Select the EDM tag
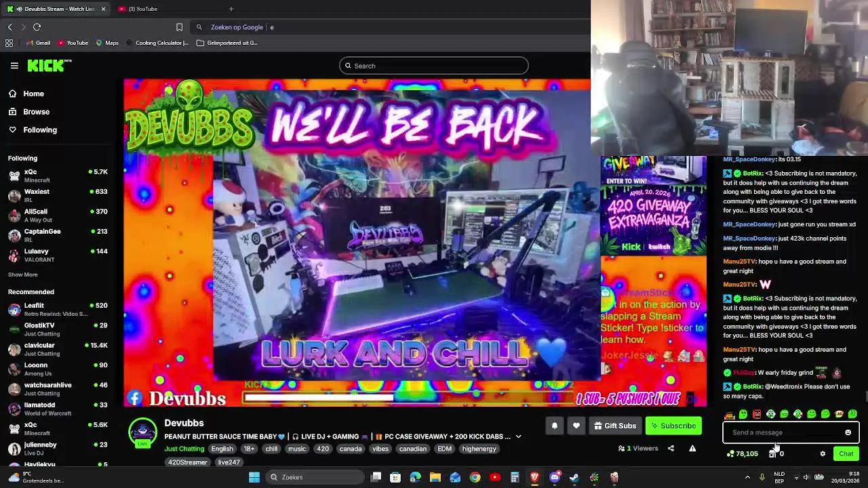Image resolution: width=868 pixels, height=488 pixels. point(444,449)
